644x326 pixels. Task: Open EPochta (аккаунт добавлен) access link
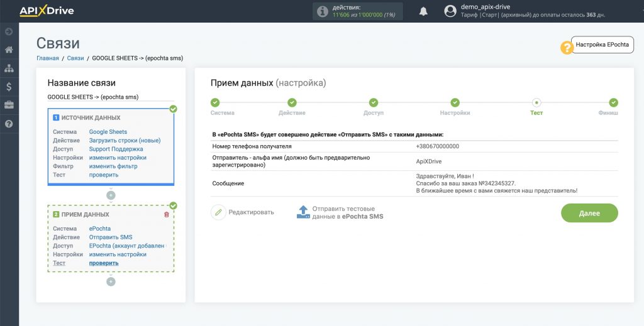coord(127,246)
